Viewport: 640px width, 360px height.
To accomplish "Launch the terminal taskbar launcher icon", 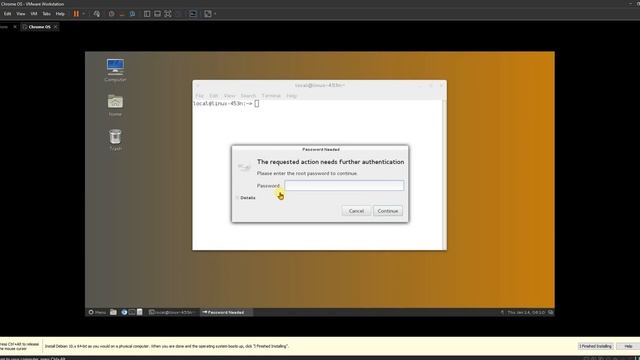I will [x=132, y=312].
